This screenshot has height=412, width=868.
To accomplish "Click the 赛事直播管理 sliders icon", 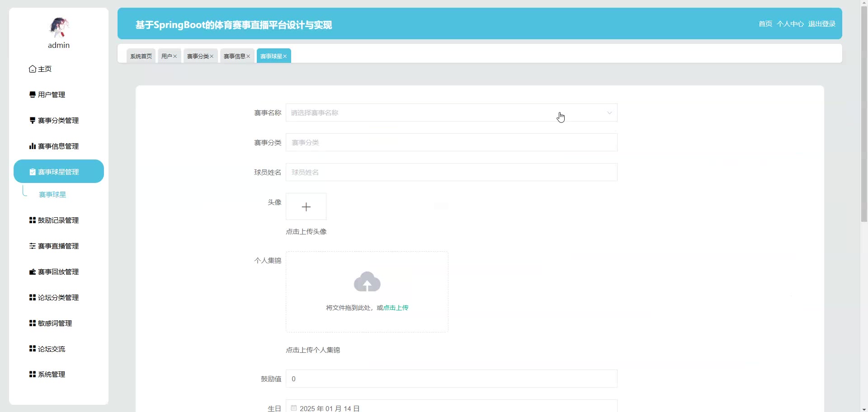I will 33,246.
